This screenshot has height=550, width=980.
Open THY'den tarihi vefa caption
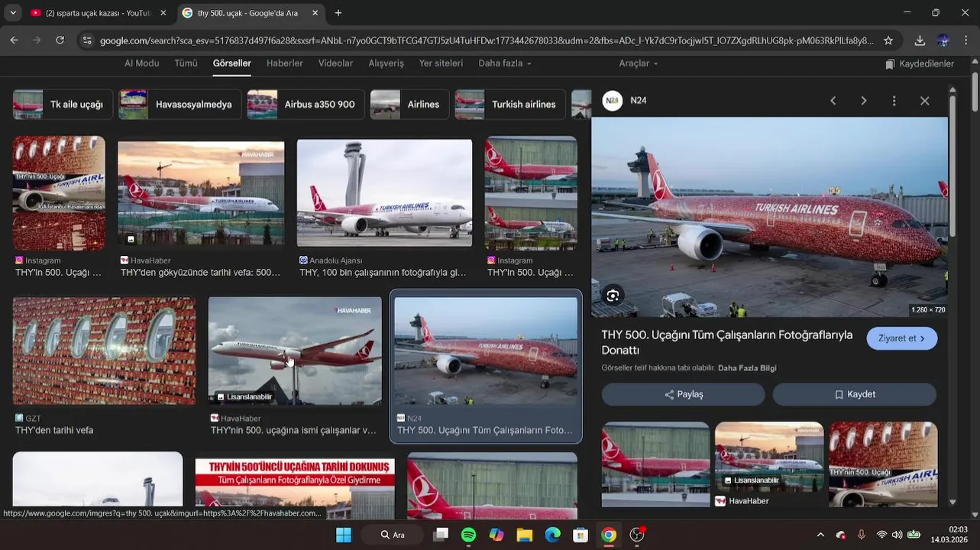(54, 430)
